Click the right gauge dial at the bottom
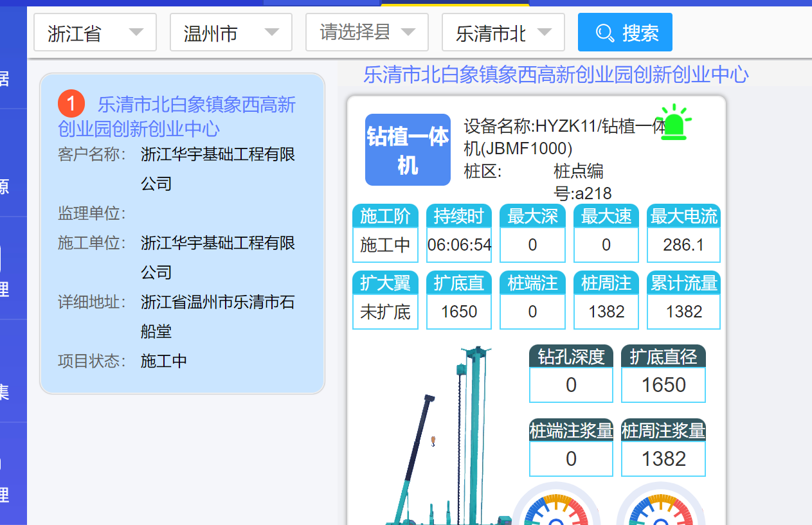The image size is (812, 525). coord(662,506)
